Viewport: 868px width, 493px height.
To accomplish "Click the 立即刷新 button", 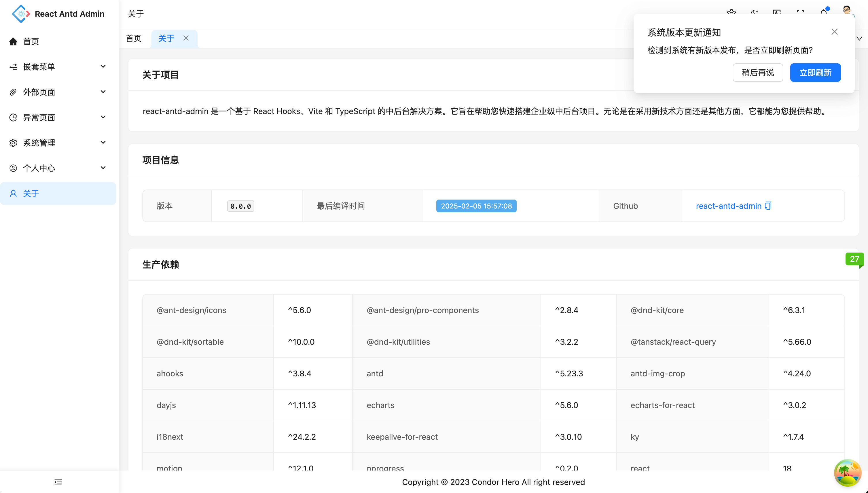I will pyautogui.click(x=815, y=73).
